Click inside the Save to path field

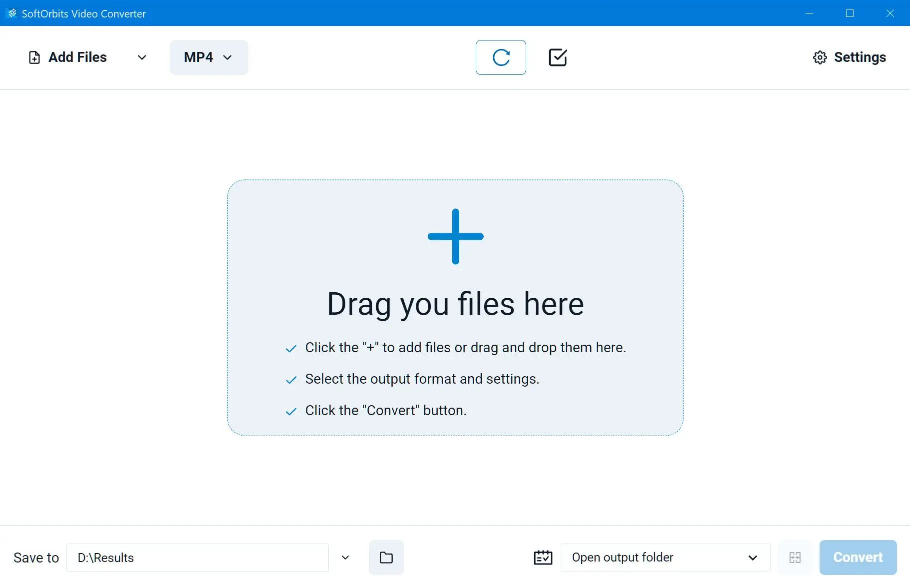coord(197,558)
